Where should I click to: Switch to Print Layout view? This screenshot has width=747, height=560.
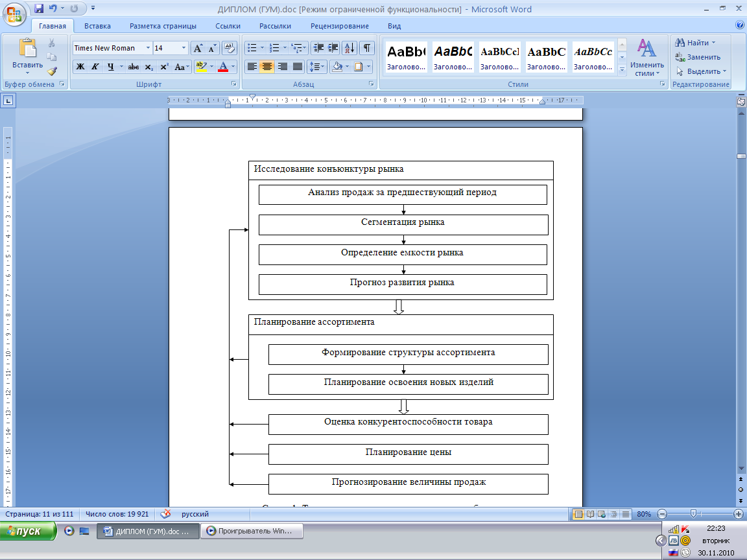[578, 514]
